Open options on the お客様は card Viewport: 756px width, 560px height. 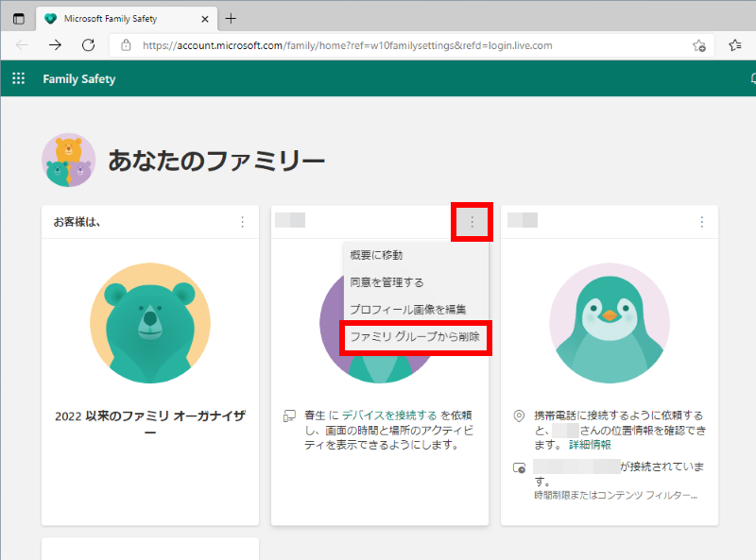[243, 222]
